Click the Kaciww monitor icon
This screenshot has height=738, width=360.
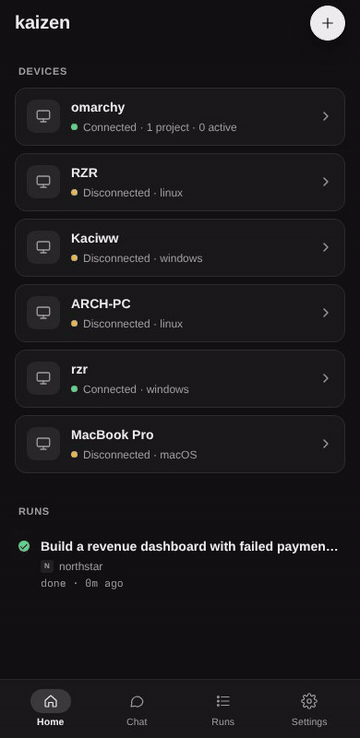(43, 247)
